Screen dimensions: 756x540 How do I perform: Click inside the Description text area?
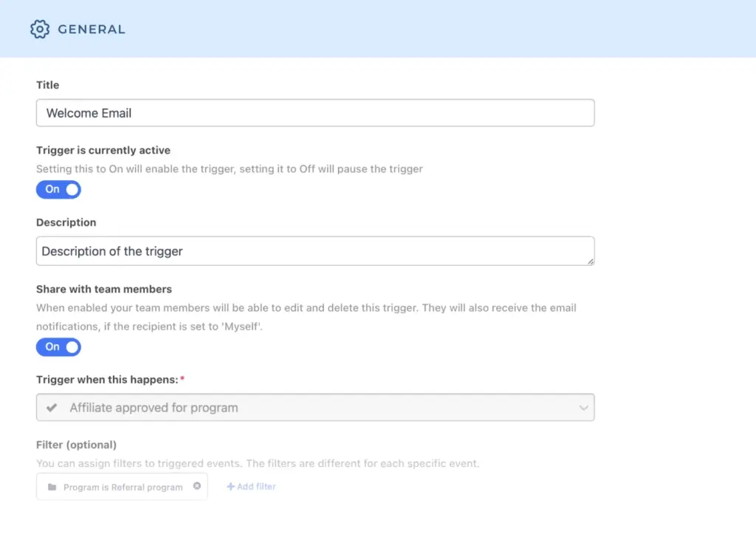coord(315,251)
